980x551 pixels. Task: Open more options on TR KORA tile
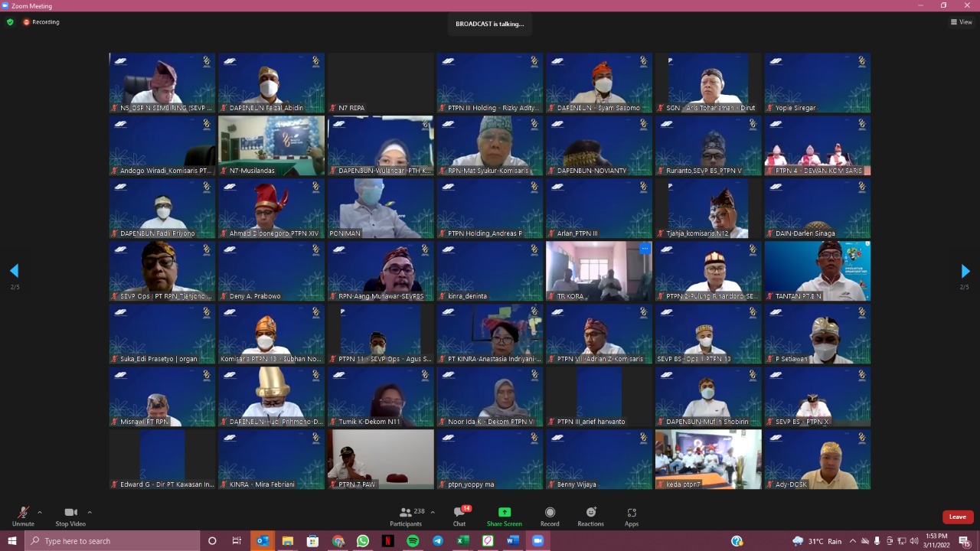point(645,249)
